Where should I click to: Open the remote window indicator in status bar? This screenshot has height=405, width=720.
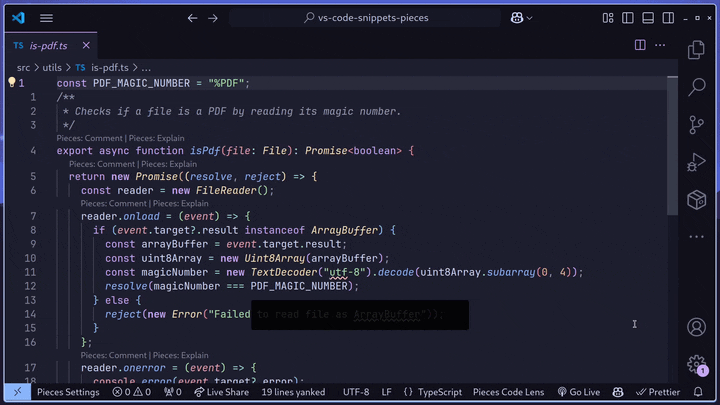pyautogui.click(x=17, y=392)
